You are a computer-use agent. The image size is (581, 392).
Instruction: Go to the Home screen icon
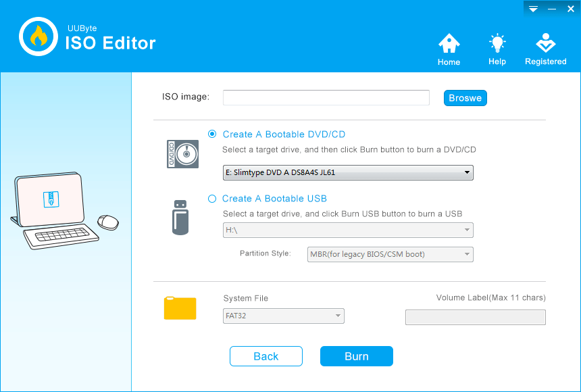[449, 43]
